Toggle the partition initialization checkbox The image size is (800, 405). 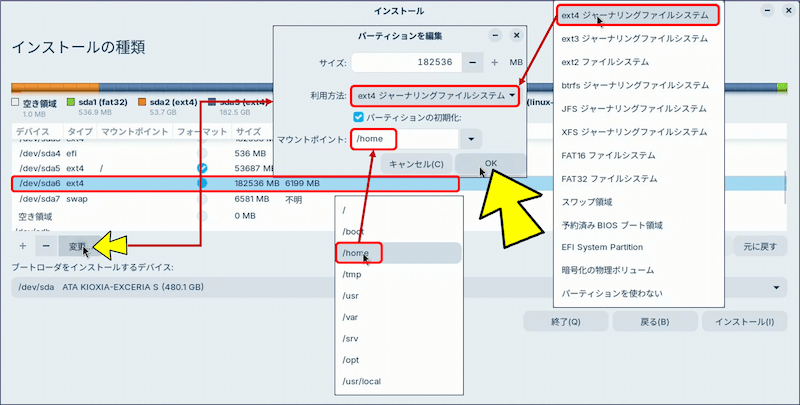358,117
